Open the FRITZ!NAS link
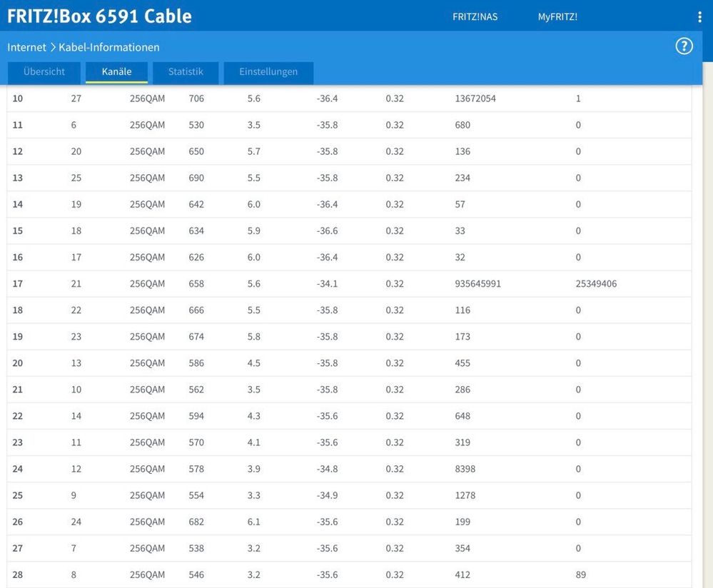Image resolution: width=713 pixels, height=588 pixels. 475,17
